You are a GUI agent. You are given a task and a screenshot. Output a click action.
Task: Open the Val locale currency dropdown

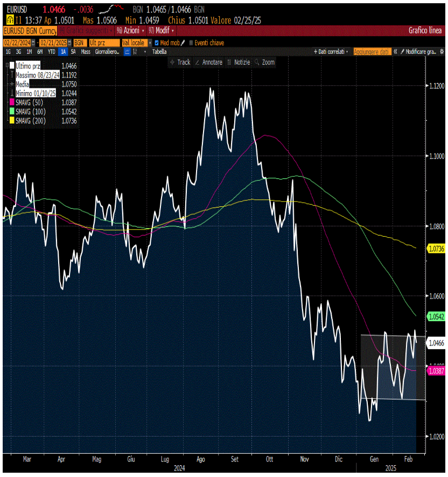click(136, 43)
